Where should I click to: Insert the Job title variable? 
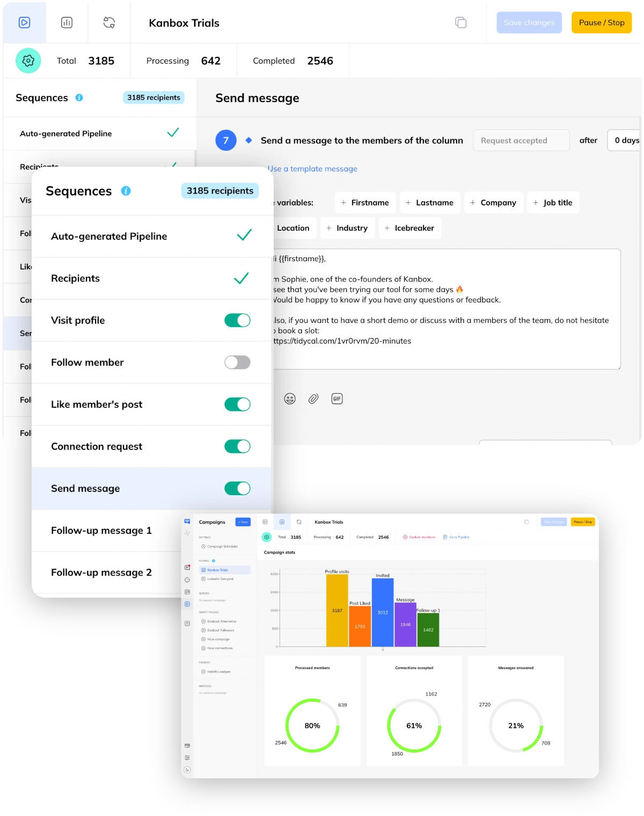click(553, 203)
